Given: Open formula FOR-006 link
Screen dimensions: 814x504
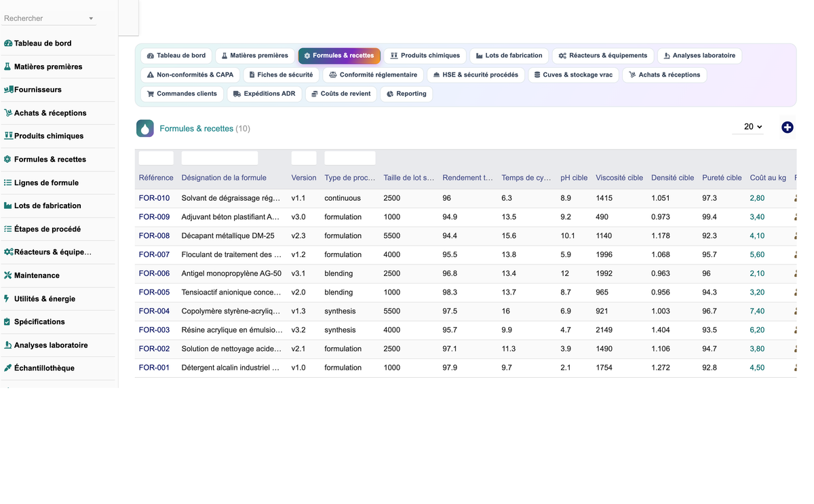Looking at the screenshot, I should [154, 273].
